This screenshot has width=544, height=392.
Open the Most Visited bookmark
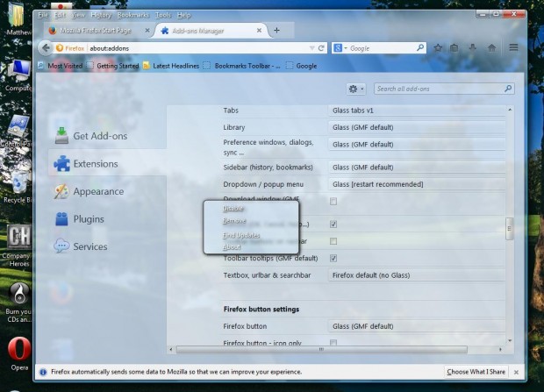[61, 66]
